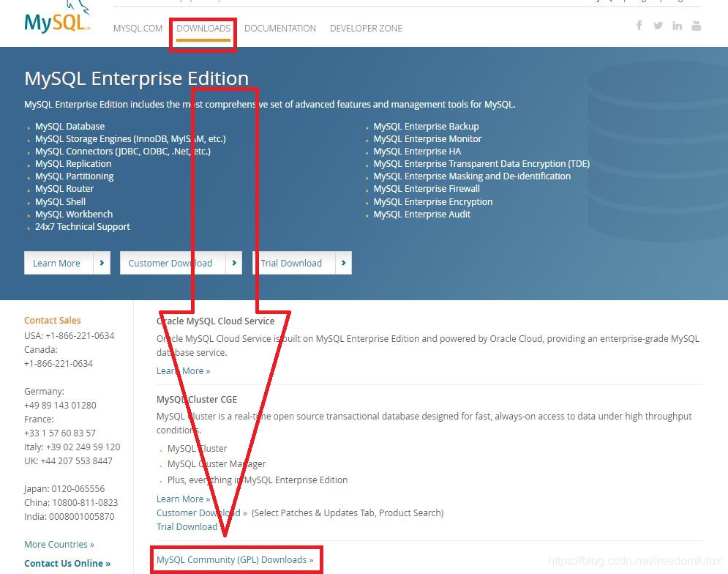728x574 pixels.
Task: Click MySQL Replication list item
Action: click(73, 164)
